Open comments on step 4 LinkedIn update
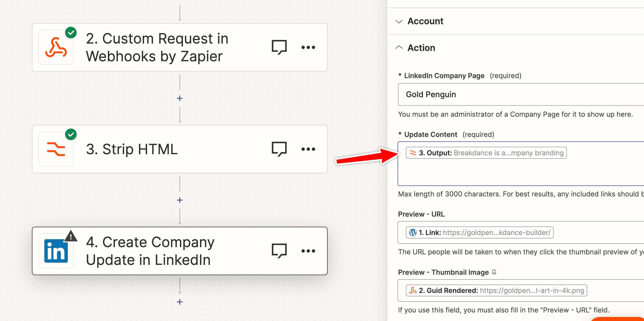The image size is (644, 321). tap(279, 251)
